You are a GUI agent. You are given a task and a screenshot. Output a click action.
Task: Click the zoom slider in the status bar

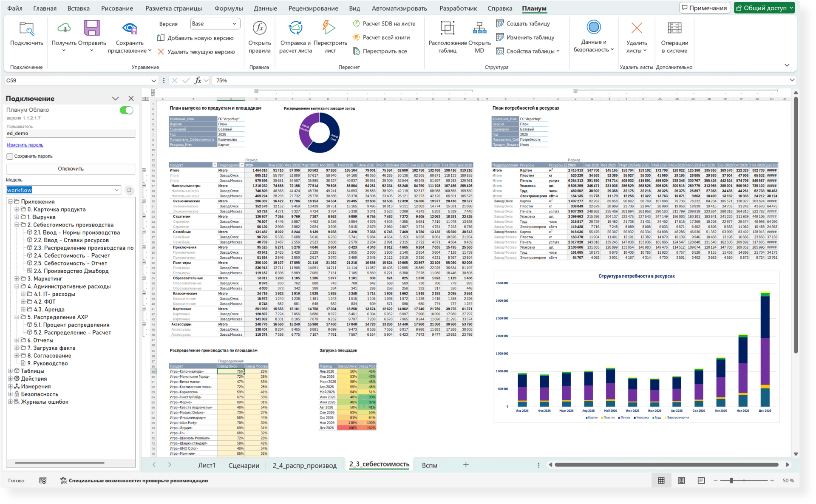tap(731, 481)
